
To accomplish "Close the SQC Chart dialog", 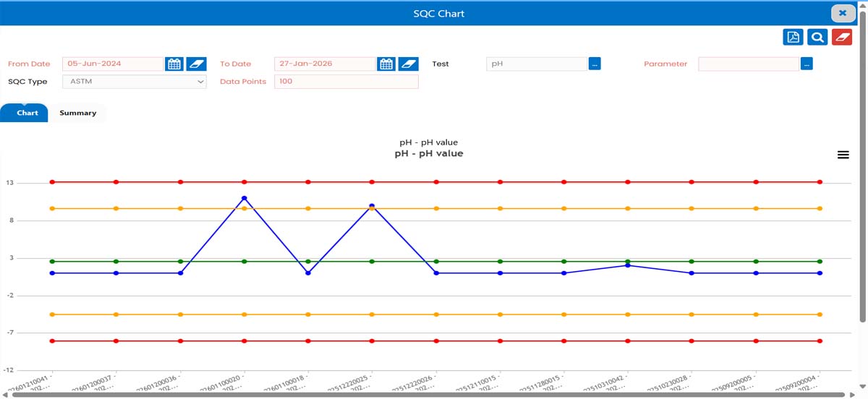I will [x=843, y=13].
